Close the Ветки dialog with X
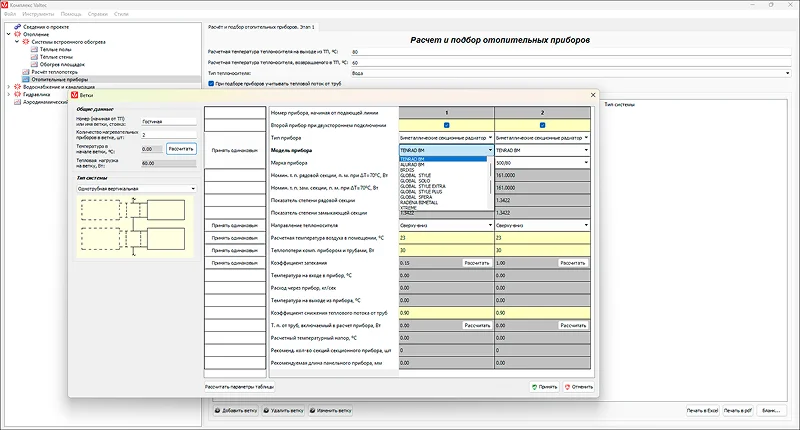 click(592, 95)
